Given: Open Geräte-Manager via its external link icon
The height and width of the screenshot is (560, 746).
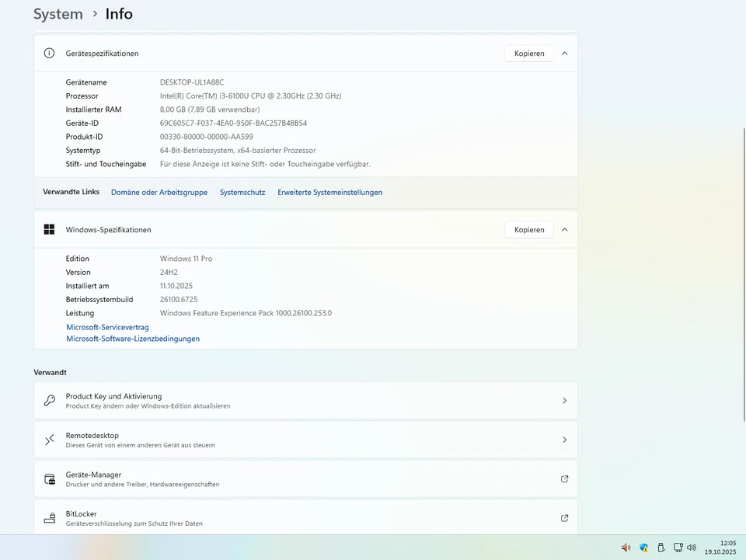Looking at the screenshot, I should pos(564,478).
